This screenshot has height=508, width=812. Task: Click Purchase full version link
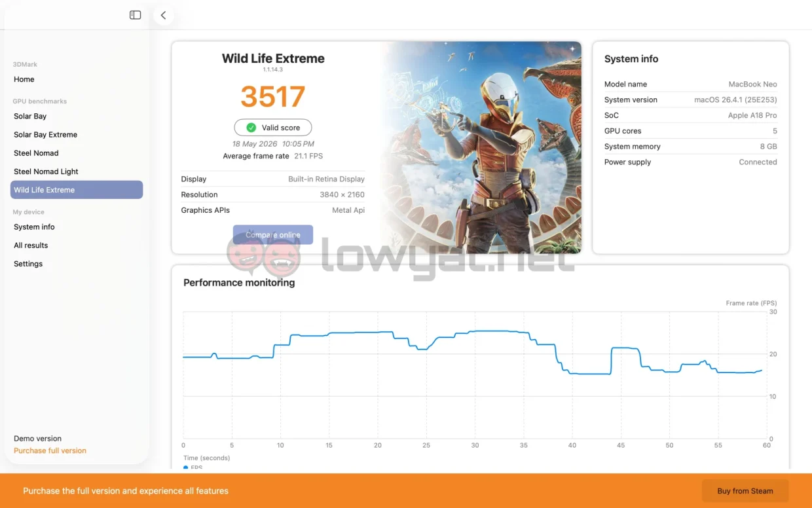pyautogui.click(x=50, y=450)
